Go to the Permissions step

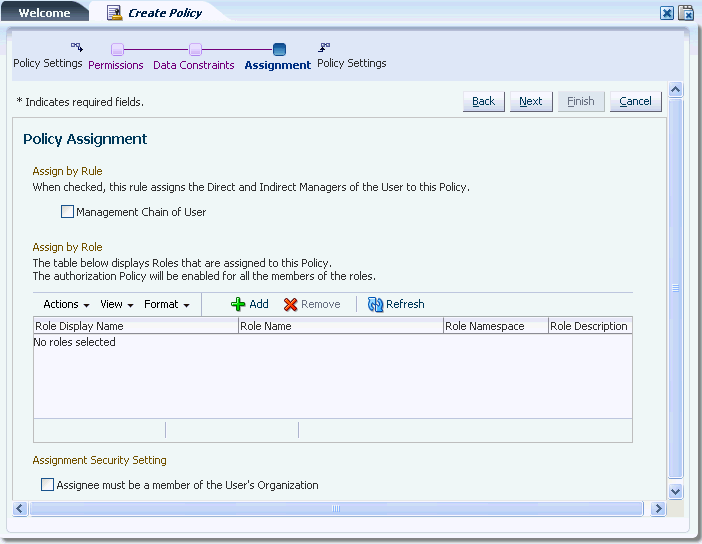(x=116, y=65)
